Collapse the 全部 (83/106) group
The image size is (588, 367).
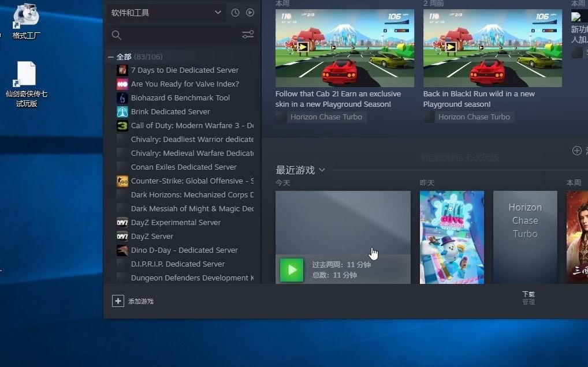tap(111, 57)
